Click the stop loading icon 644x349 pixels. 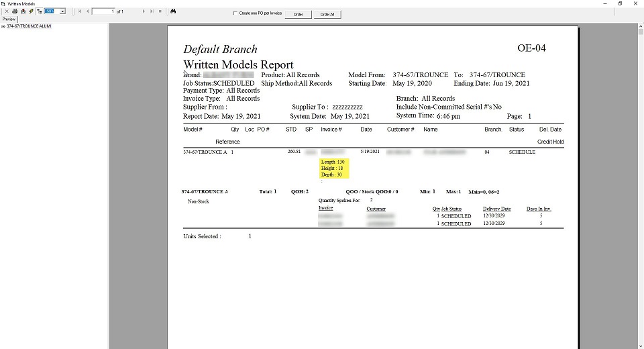pyautogui.click(x=160, y=12)
